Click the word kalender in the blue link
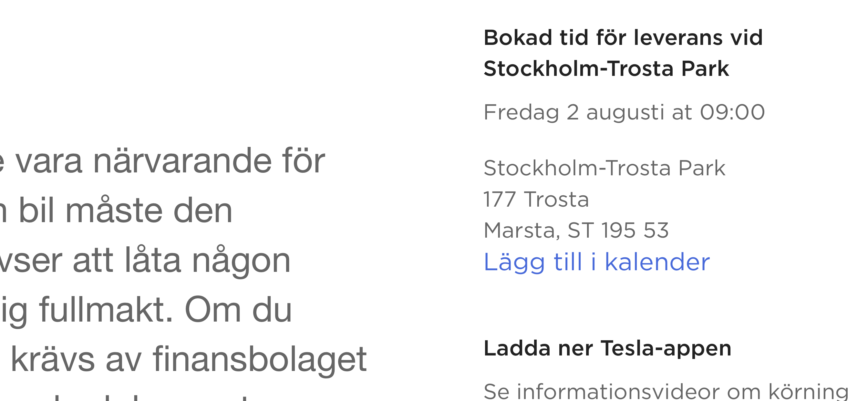The width and height of the screenshot is (868, 401). tap(657, 262)
